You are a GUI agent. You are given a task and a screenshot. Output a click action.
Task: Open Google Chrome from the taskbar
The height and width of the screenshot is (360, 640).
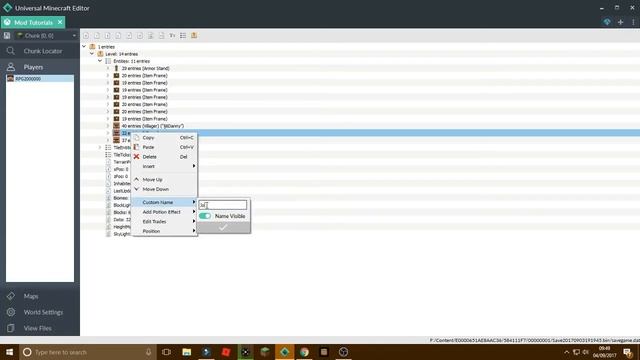tap(304, 352)
